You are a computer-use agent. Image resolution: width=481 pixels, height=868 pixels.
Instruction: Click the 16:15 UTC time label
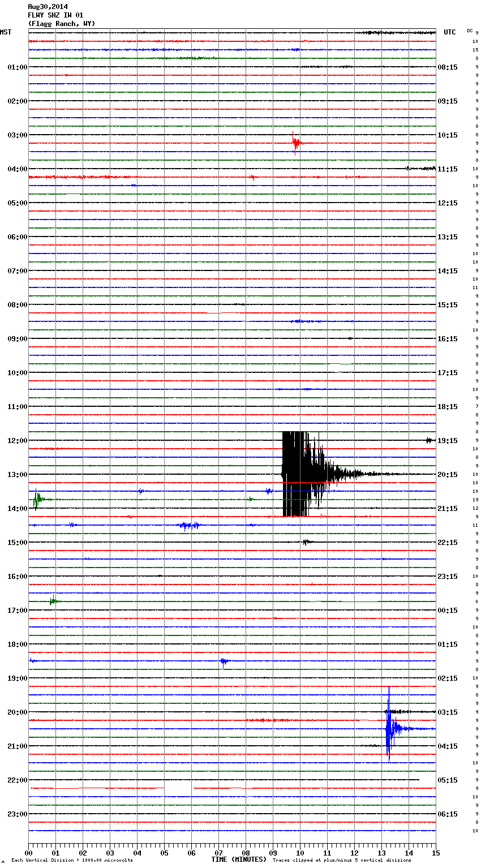pyautogui.click(x=448, y=339)
